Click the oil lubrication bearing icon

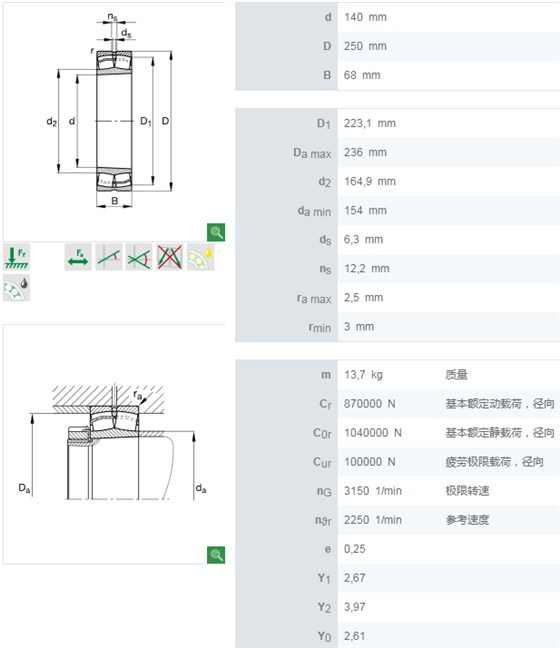200,257
